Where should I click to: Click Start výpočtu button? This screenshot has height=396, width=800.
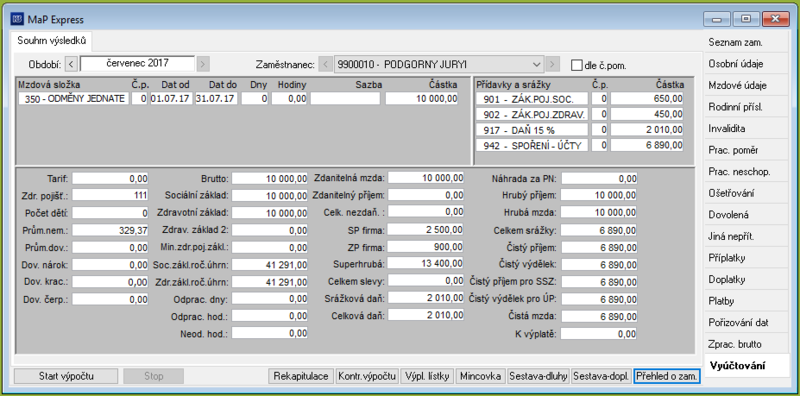click(x=66, y=377)
